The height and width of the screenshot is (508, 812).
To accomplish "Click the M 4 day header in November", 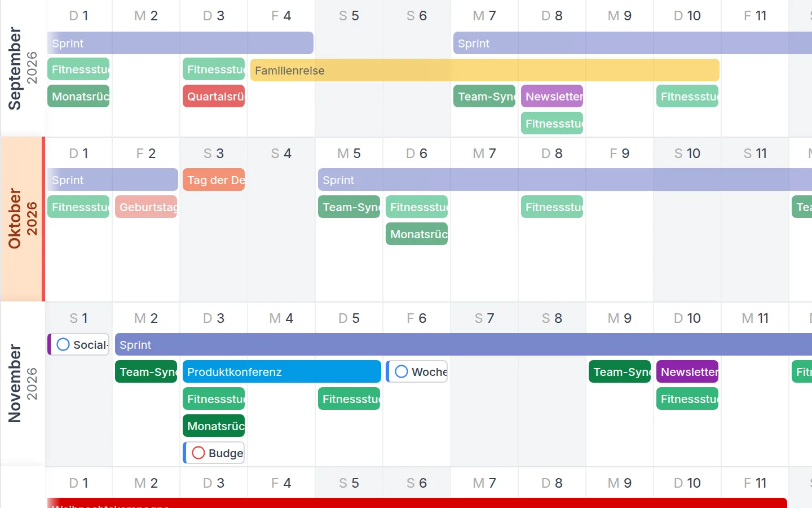I will (x=281, y=318).
